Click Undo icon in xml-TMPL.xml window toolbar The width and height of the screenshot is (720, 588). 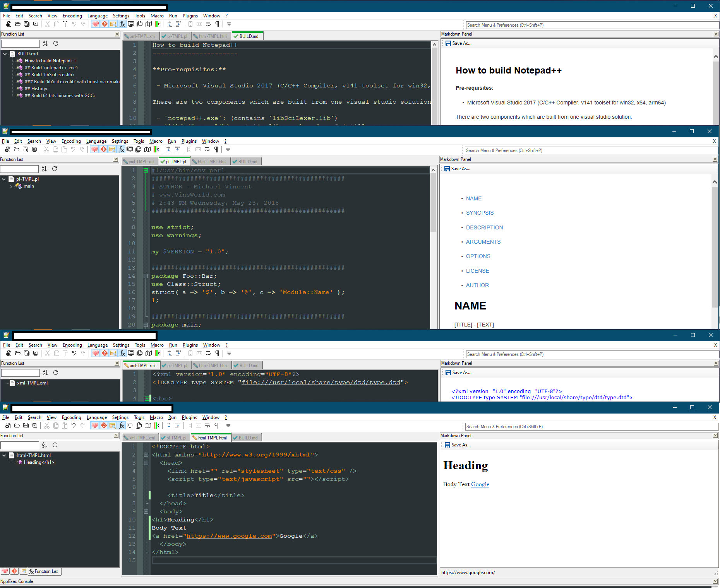(74, 353)
